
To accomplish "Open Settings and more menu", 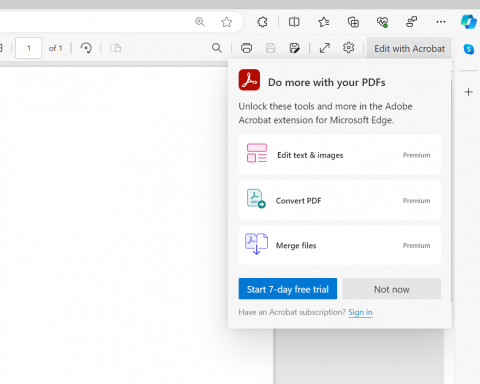I will pos(441,22).
